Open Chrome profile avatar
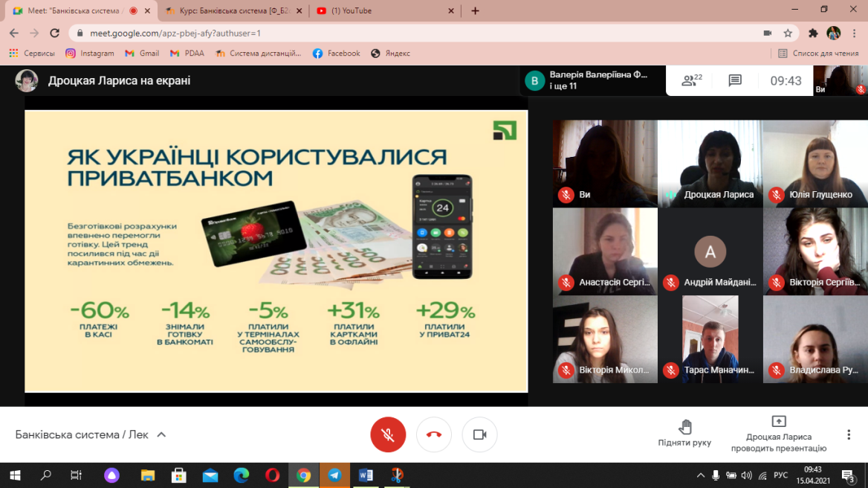The height and width of the screenshot is (488, 868). click(x=834, y=33)
